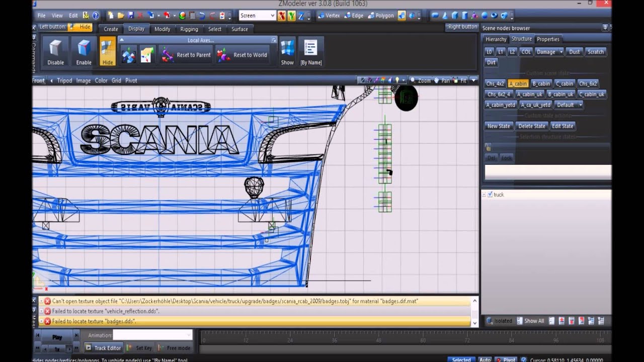Image resolution: width=644 pixels, height=362 pixels.
Task: Activate the viewport Zoom tool
Action: [421, 80]
